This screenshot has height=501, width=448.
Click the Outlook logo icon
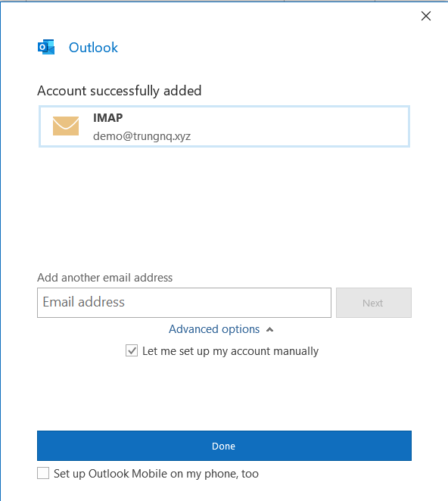[x=46, y=47]
